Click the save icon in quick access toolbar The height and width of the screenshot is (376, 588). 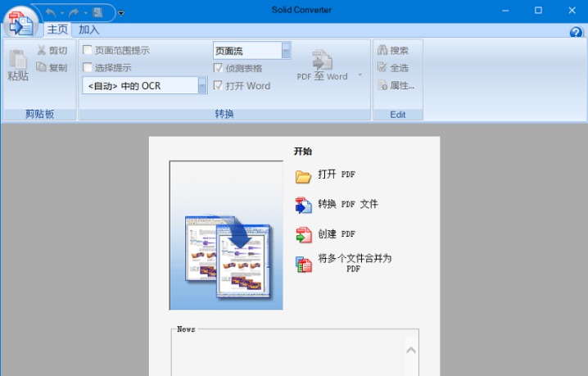click(98, 13)
